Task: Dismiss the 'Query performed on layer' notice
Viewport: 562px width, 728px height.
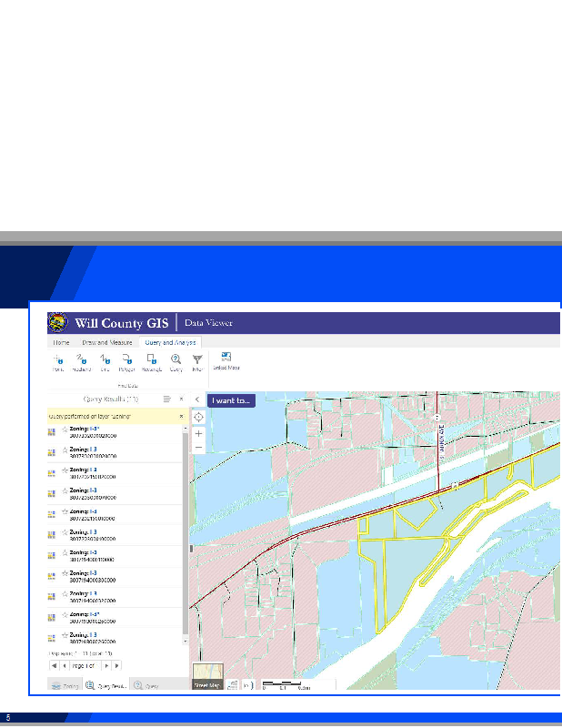Action: coord(181,416)
